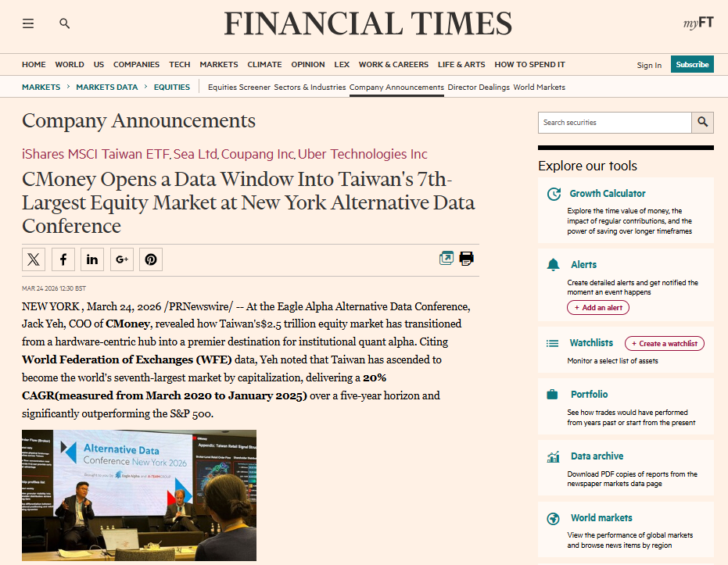Open iShares MSCI Taiwan ETF link
Screen dimensions: 728x565
pos(95,154)
